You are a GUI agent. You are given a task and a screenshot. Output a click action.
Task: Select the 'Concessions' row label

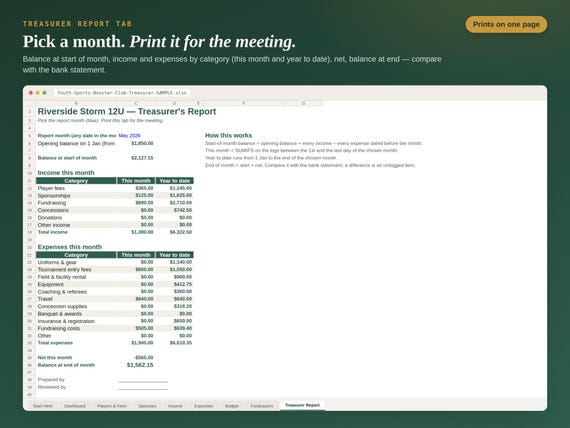[53, 210]
